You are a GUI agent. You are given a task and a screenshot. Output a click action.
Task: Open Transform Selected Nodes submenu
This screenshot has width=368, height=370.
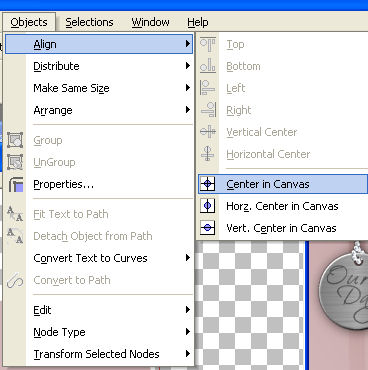[99, 354]
